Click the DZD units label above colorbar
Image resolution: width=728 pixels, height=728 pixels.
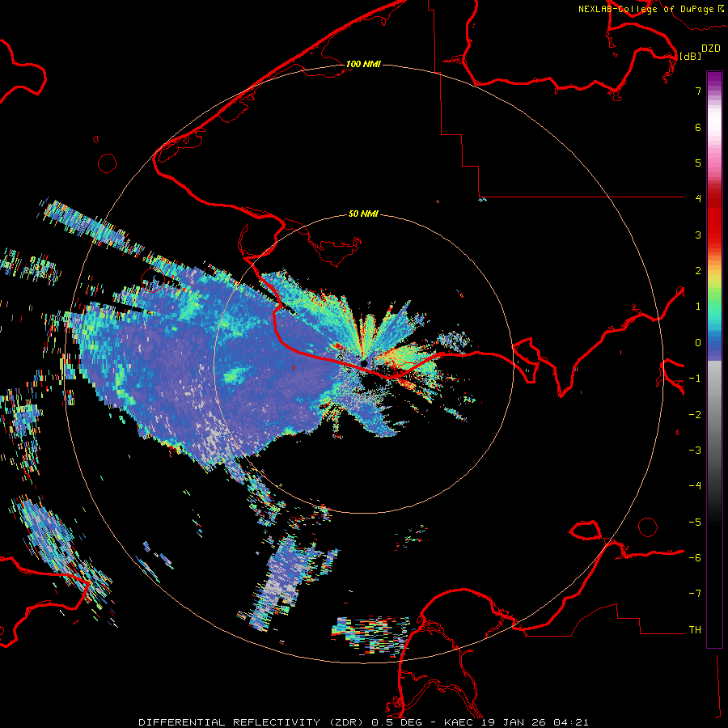coord(711,49)
